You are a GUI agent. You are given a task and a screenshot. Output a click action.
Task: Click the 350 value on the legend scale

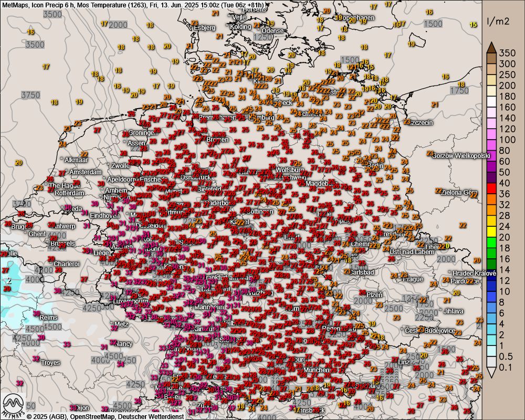(x=508, y=53)
